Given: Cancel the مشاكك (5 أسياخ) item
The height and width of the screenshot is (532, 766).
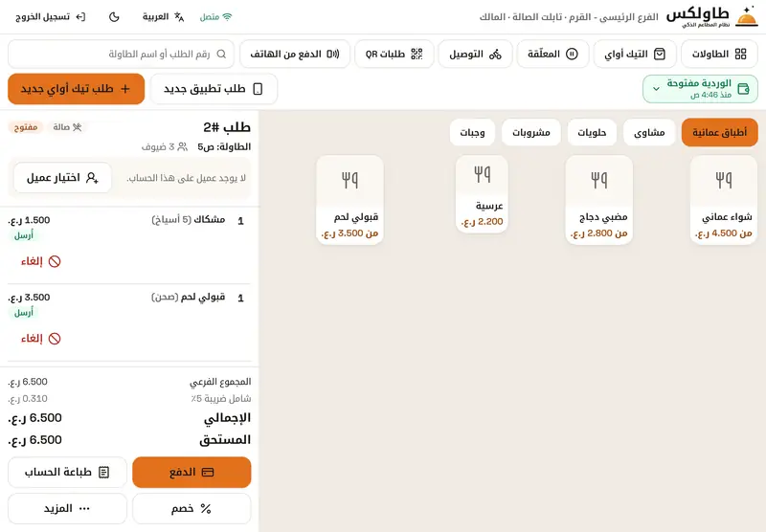Looking at the screenshot, I should (x=40, y=261).
